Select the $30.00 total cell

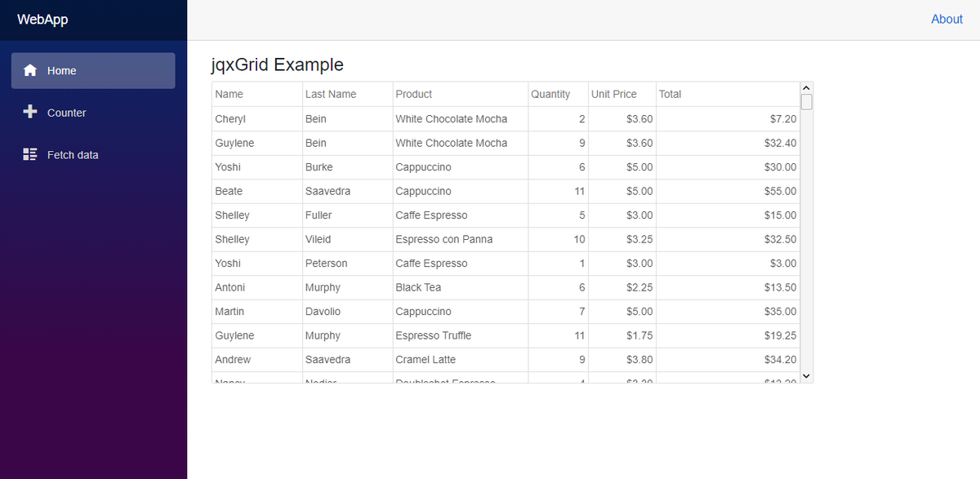(x=728, y=167)
